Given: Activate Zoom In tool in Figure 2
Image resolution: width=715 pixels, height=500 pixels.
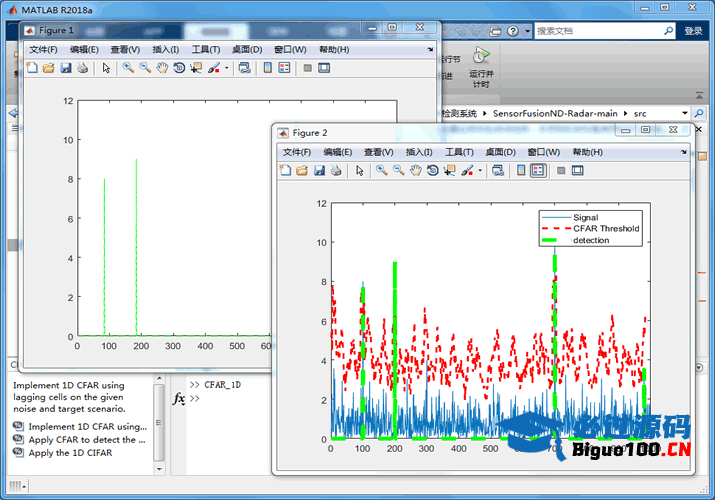Looking at the screenshot, I should pos(382,170).
